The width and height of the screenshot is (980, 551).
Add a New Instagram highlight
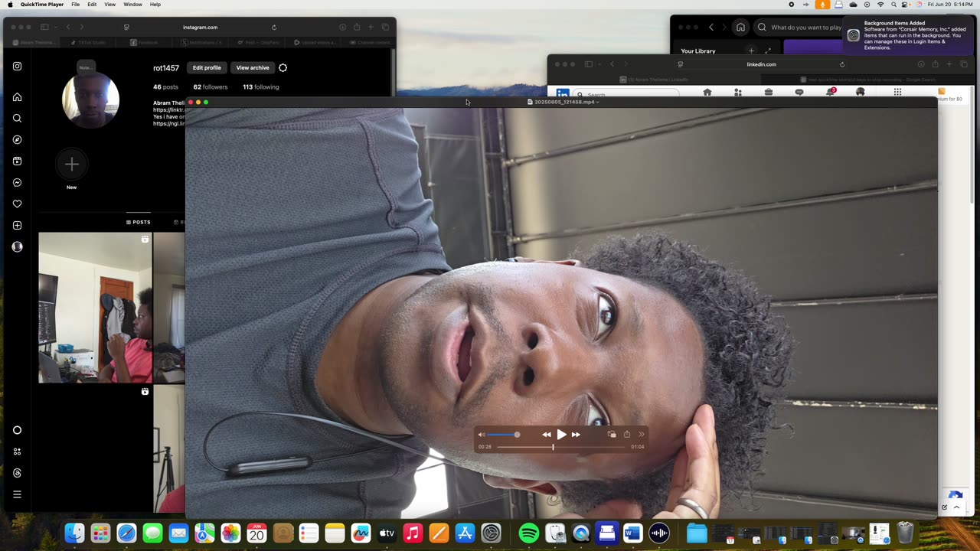71,164
